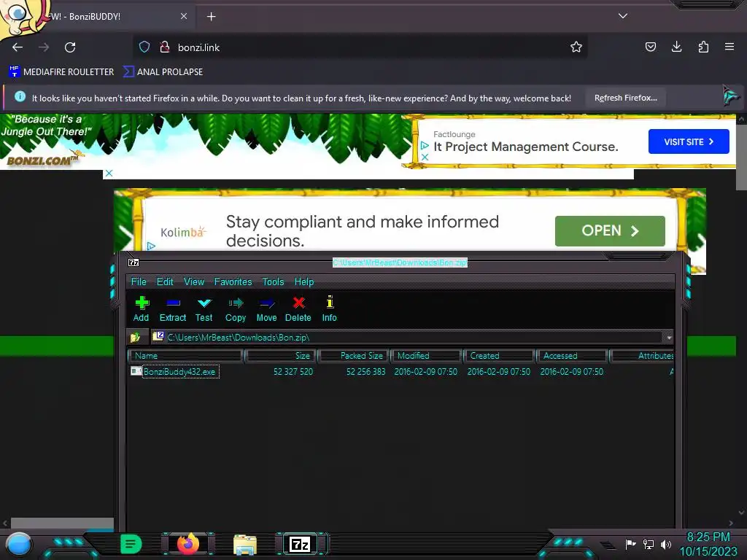Select the Copy tool in 7-Zip

[236, 308]
